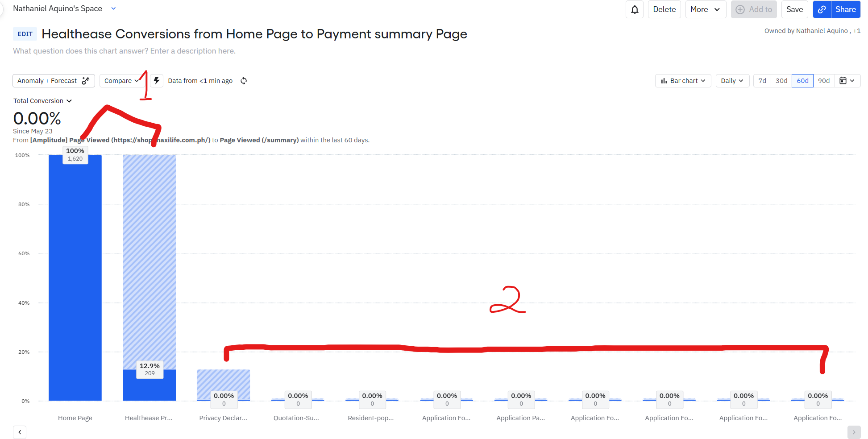Go to the previous funnel steps arrow
The image size is (868, 439).
point(20,432)
